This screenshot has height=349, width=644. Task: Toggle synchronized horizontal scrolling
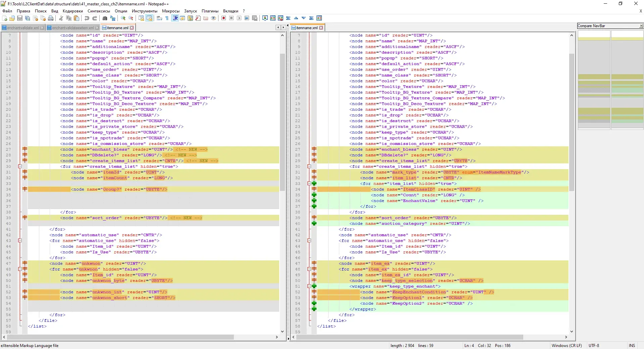(149, 18)
